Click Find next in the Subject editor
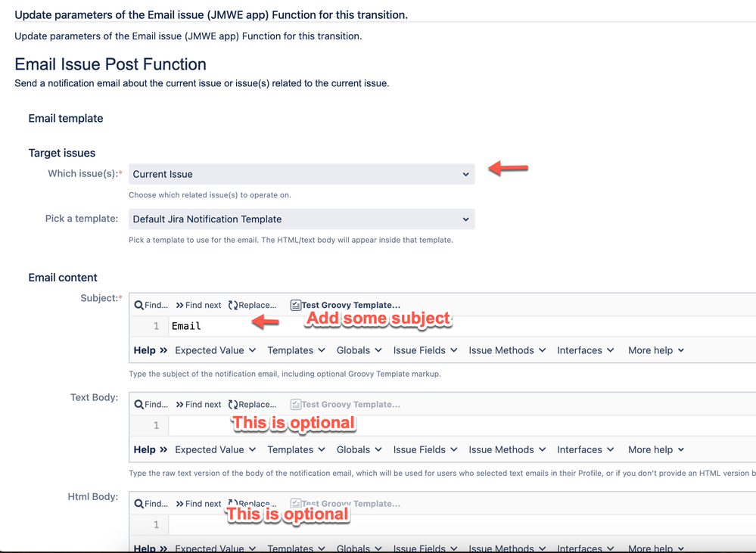The width and height of the screenshot is (756, 553). pos(198,305)
